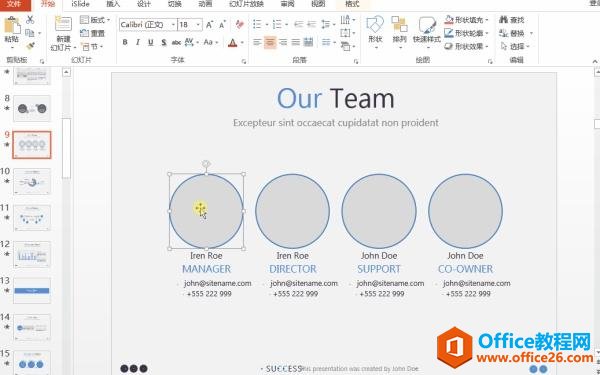The image size is (600, 375).
Task: Select slide 13 thumbnail
Action: 32,291
